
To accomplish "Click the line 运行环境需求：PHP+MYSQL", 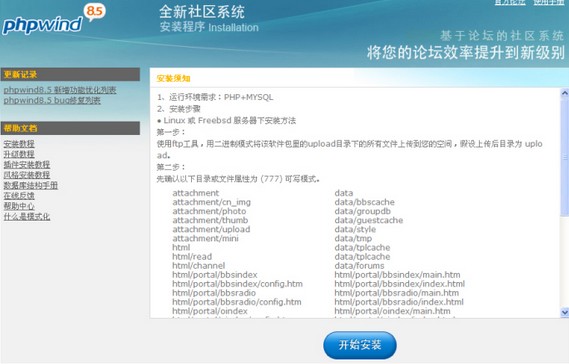I will (215, 97).
